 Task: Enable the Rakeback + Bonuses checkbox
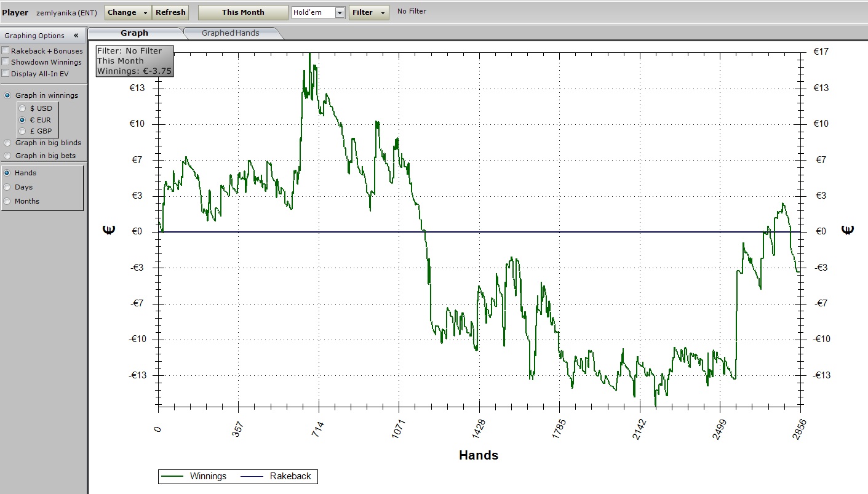pyautogui.click(x=6, y=51)
